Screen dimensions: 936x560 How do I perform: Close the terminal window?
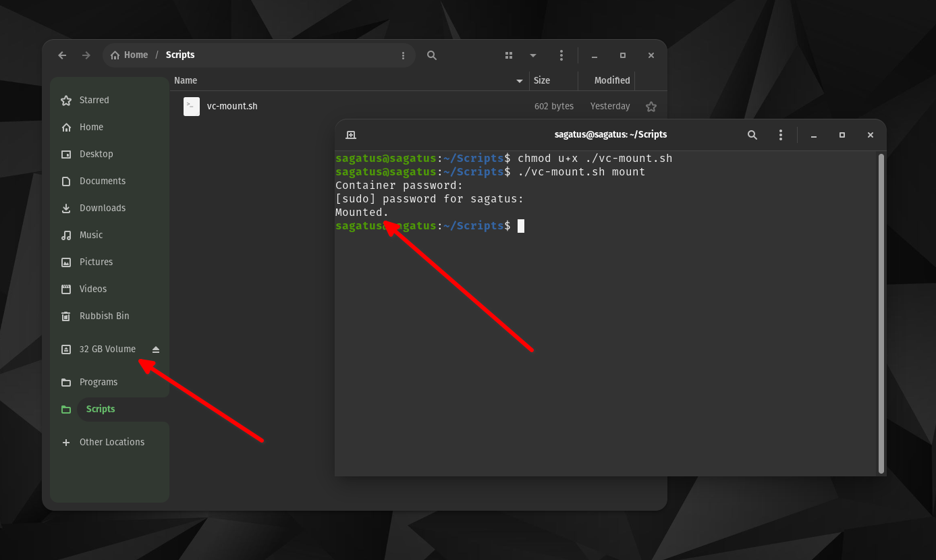pyautogui.click(x=871, y=135)
